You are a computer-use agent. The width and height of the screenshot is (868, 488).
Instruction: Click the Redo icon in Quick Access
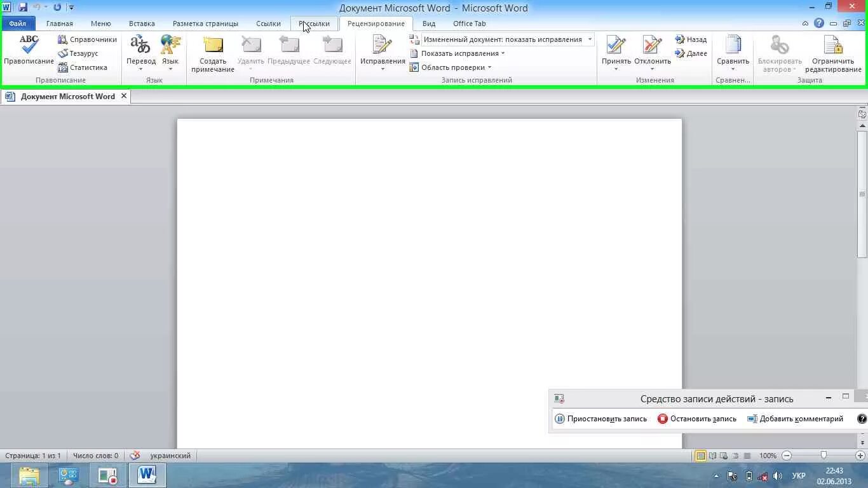pyautogui.click(x=57, y=7)
